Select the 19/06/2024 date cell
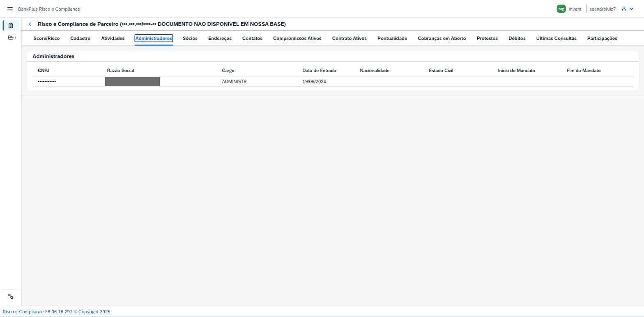This screenshot has height=317, width=644. point(314,82)
